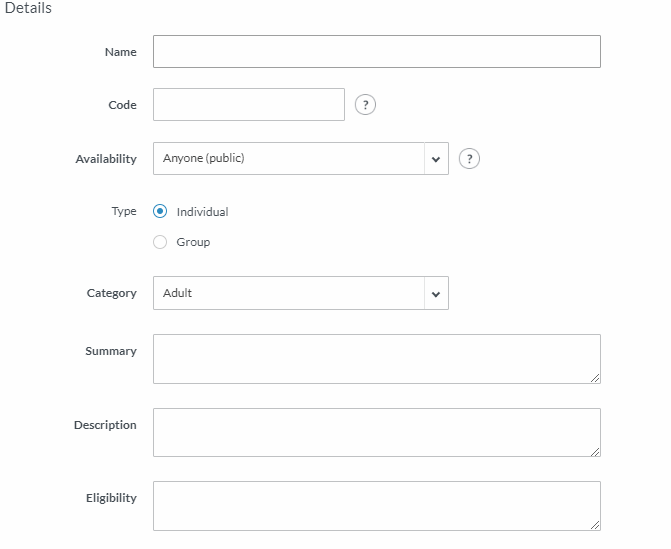Click the Availability field label
The image size is (671, 549).
click(106, 159)
